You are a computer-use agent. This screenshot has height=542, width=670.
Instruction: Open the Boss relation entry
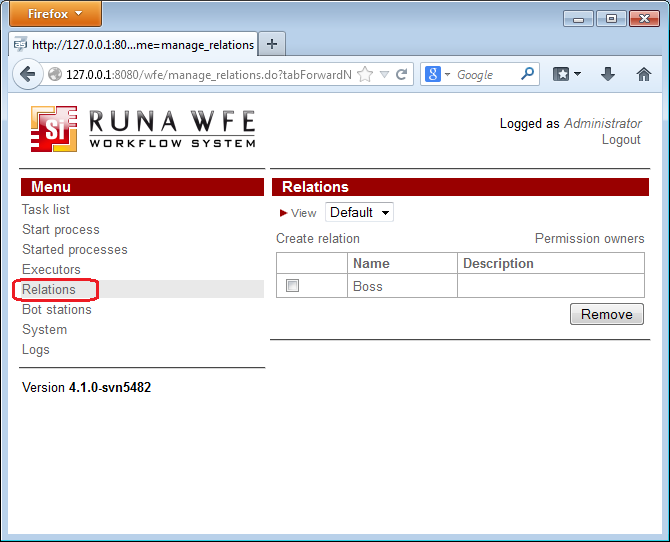368,286
